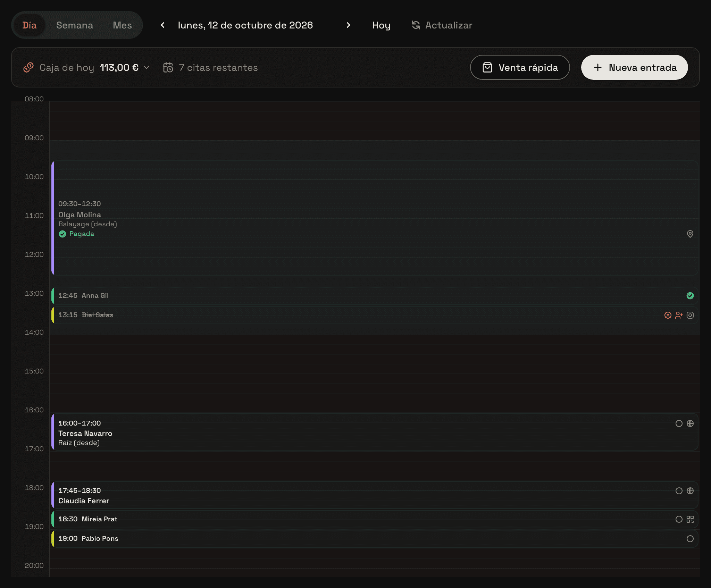The height and width of the screenshot is (588, 711).
Task: Click the Caja de hoy coins icon
Action: (x=28, y=67)
